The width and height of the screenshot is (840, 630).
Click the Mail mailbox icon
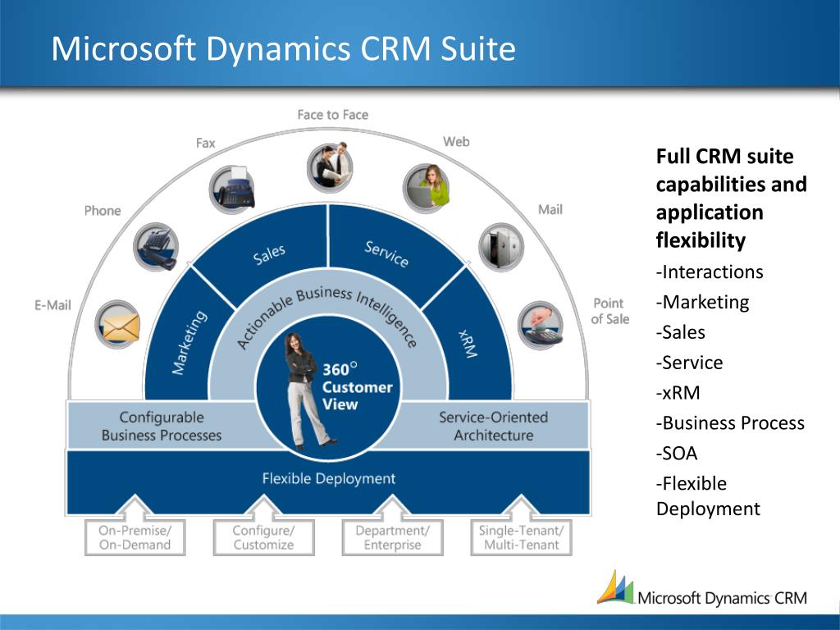501,247
